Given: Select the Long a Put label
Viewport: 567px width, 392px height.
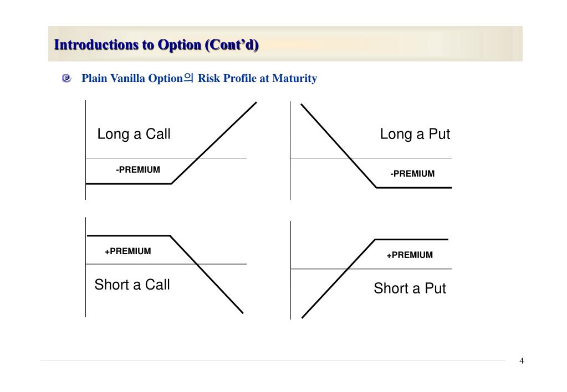Looking at the screenshot, I should 415,134.
